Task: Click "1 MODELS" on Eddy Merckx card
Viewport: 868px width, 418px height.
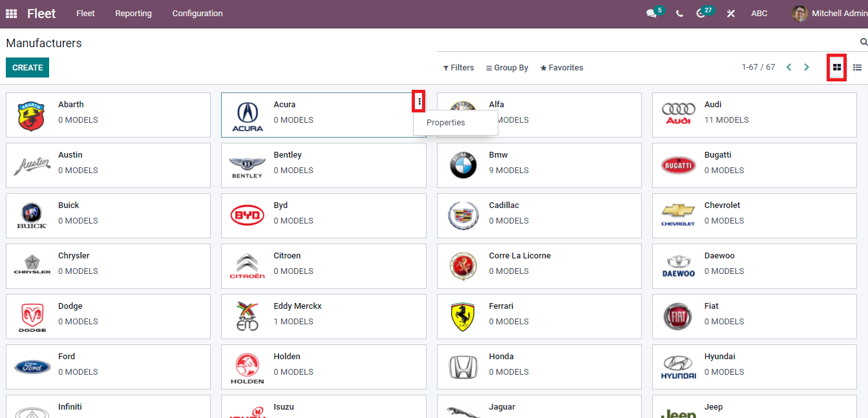Action: tap(293, 322)
